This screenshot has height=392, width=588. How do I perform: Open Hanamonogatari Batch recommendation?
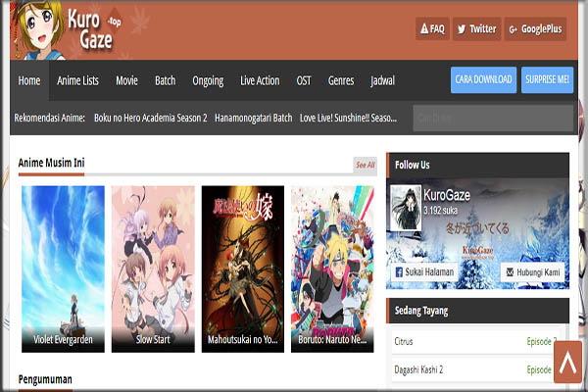coord(253,118)
